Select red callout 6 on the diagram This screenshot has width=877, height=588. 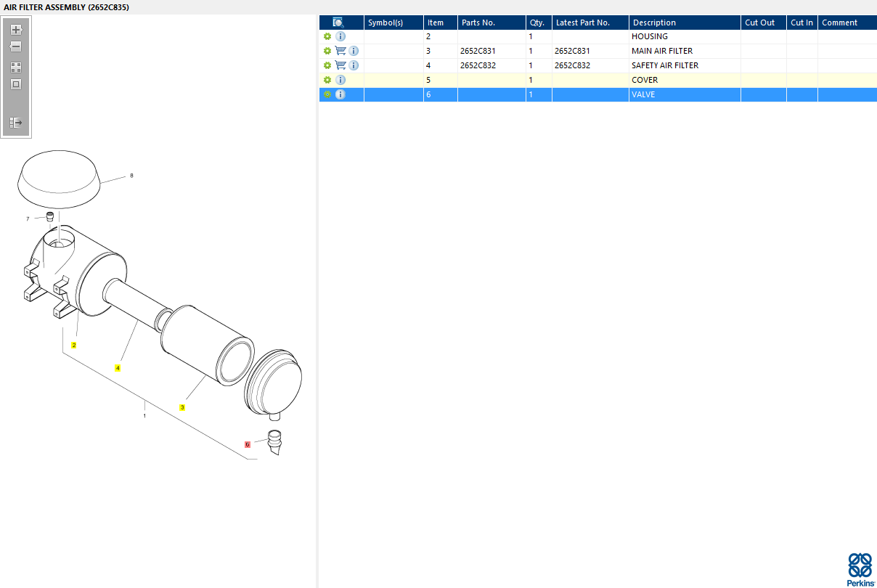[x=248, y=444]
